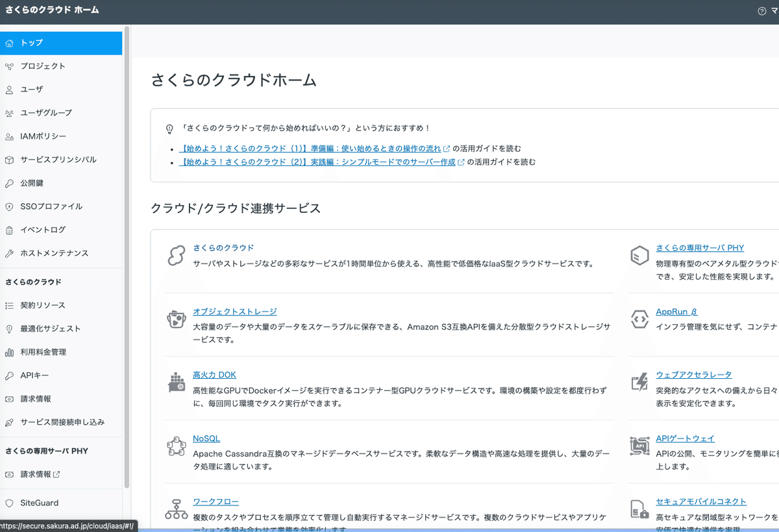Open the AppRun β link
The height and width of the screenshot is (532, 779).
pyautogui.click(x=676, y=311)
